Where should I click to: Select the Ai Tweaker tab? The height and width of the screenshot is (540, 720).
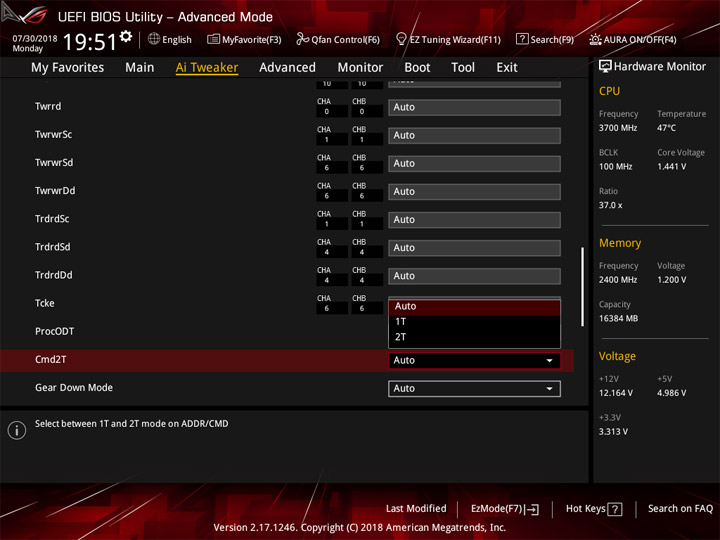(x=207, y=68)
